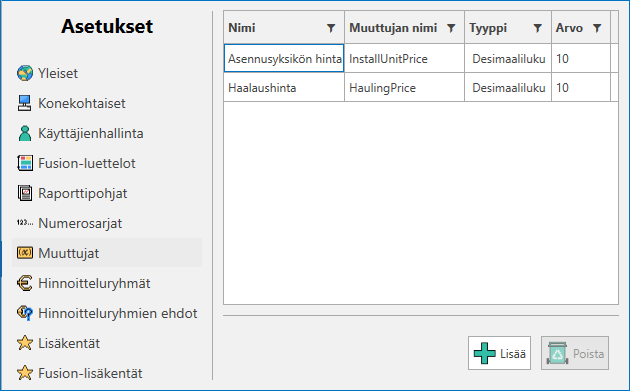The image size is (630, 391).
Task: Open Hinnoitteluryhmien ehdot icon
Action: (x=25, y=313)
